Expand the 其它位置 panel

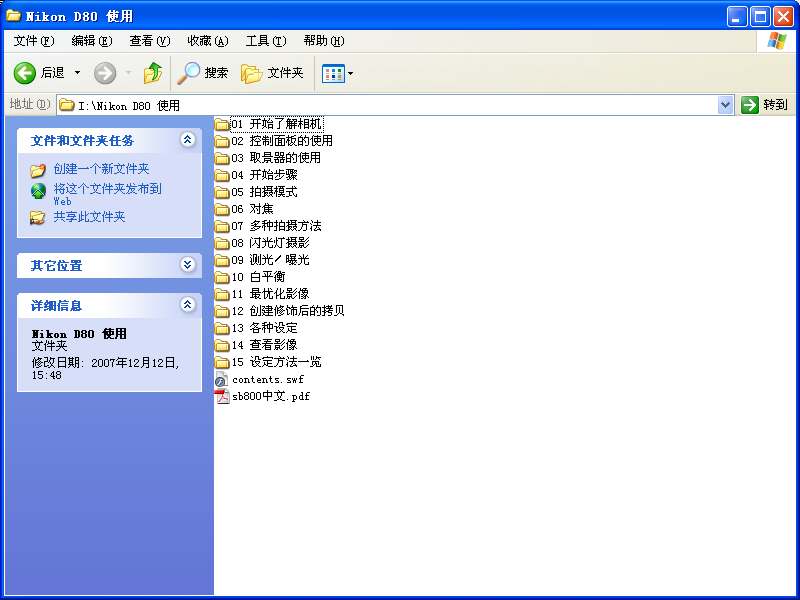point(188,264)
